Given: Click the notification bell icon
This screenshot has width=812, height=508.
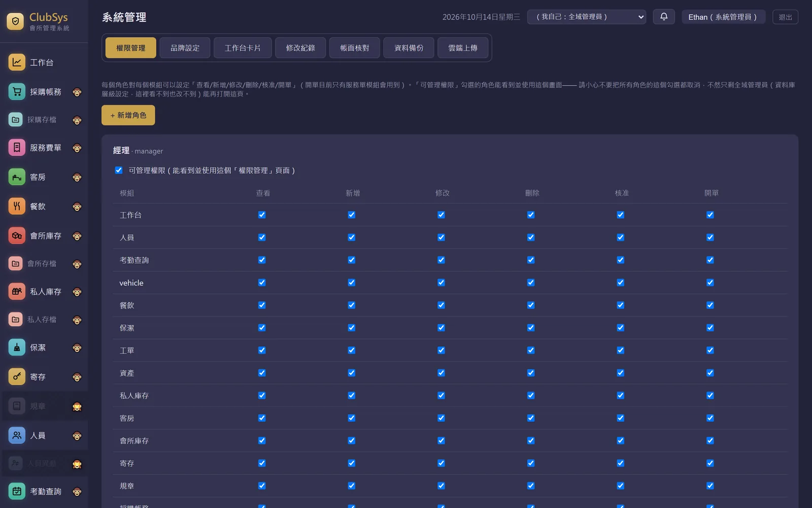Looking at the screenshot, I should coord(664,17).
